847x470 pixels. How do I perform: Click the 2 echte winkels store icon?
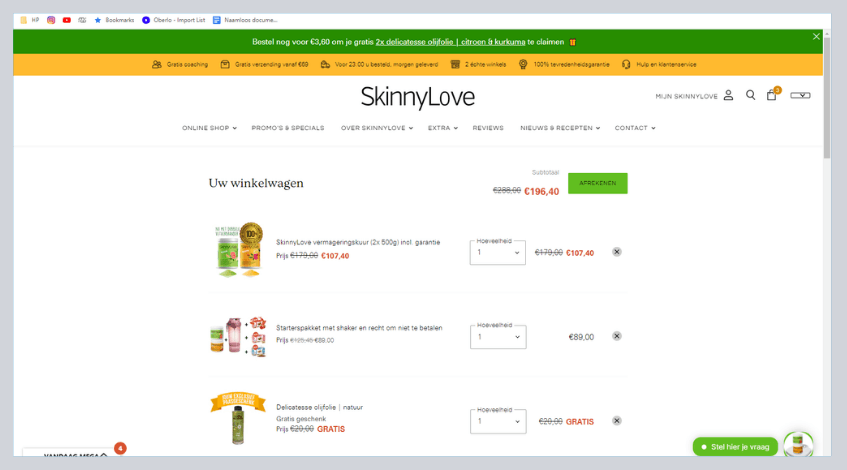[x=455, y=64]
